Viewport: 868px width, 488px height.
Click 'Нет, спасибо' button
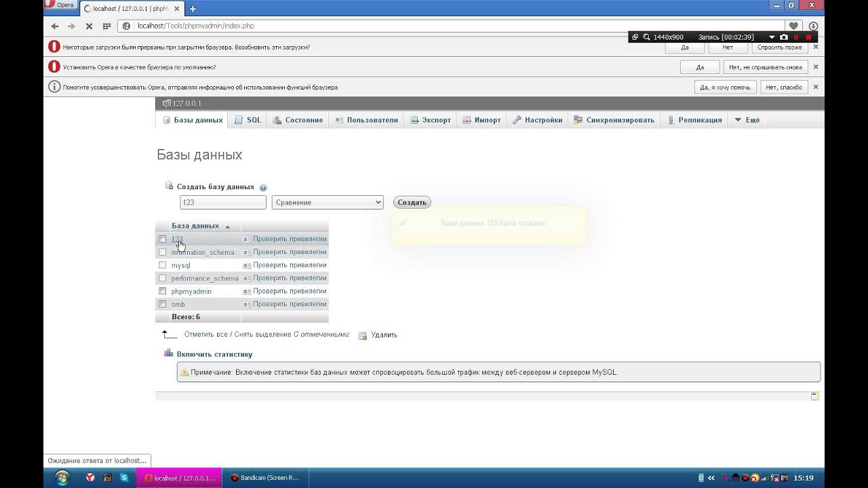pos(784,87)
